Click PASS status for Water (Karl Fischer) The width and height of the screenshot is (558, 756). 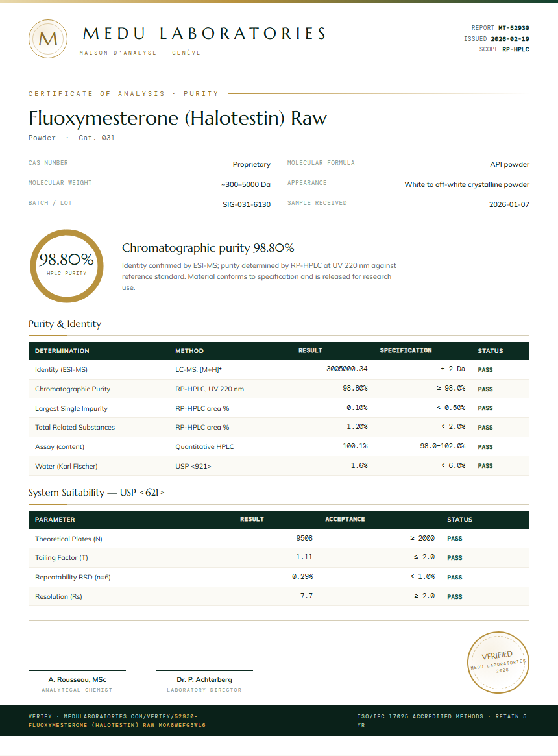click(485, 466)
